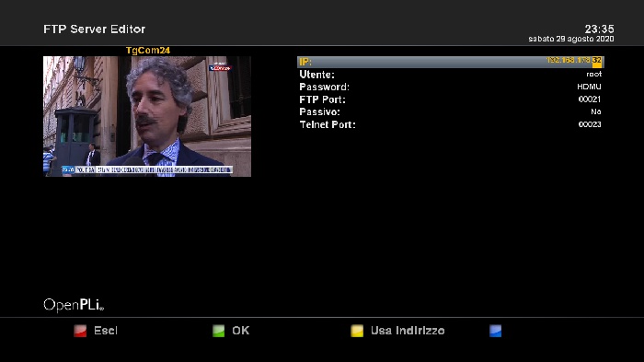644x362 pixels.
Task: Click the green OK color button
Action: coord(219,331)
